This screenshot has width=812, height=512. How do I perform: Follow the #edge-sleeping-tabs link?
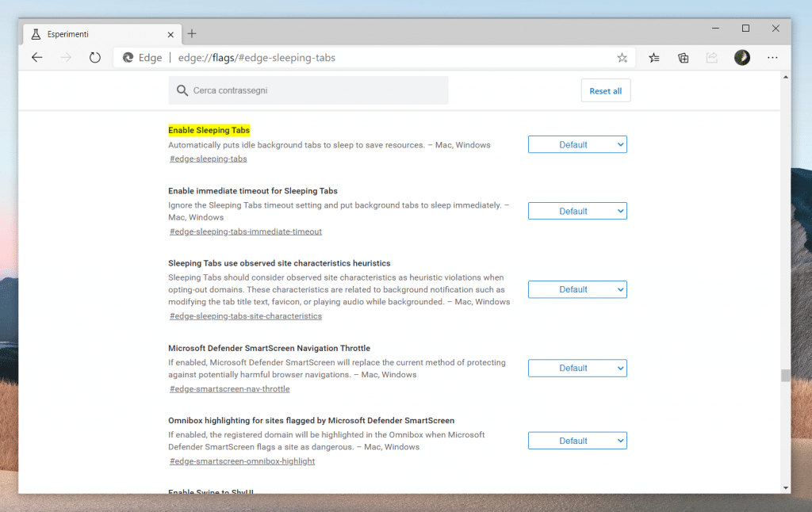click(209, 159)
